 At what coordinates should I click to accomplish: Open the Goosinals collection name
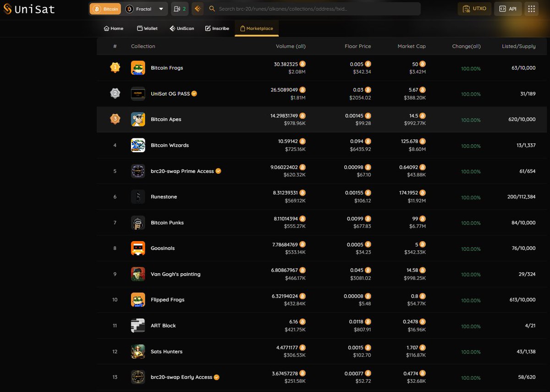tap(163, 248)
